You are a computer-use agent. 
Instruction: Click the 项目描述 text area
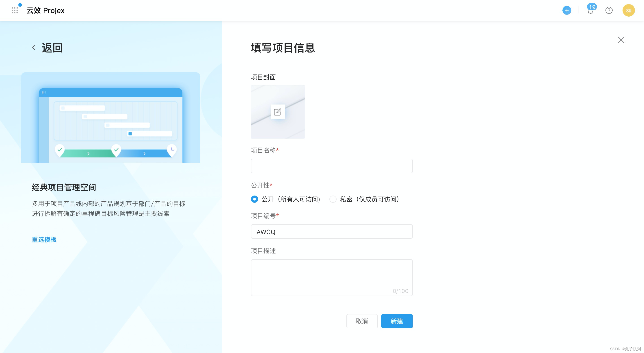click(x=331, y=277)
